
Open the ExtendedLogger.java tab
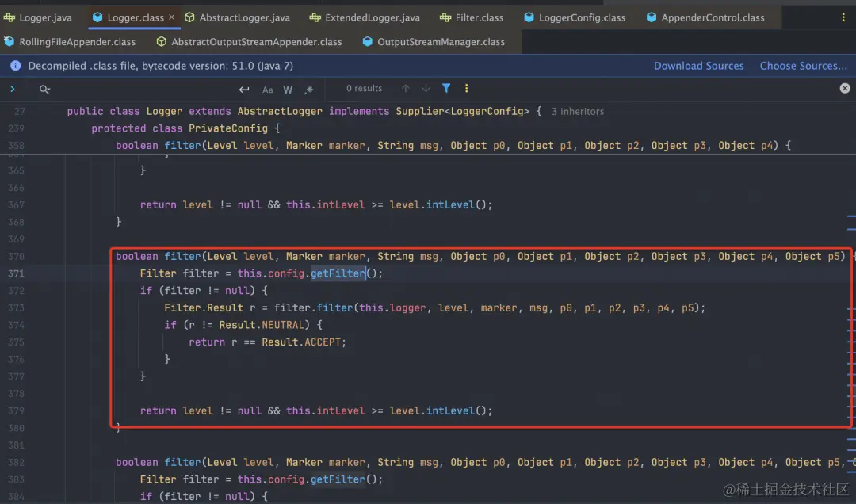coord(365,17)
